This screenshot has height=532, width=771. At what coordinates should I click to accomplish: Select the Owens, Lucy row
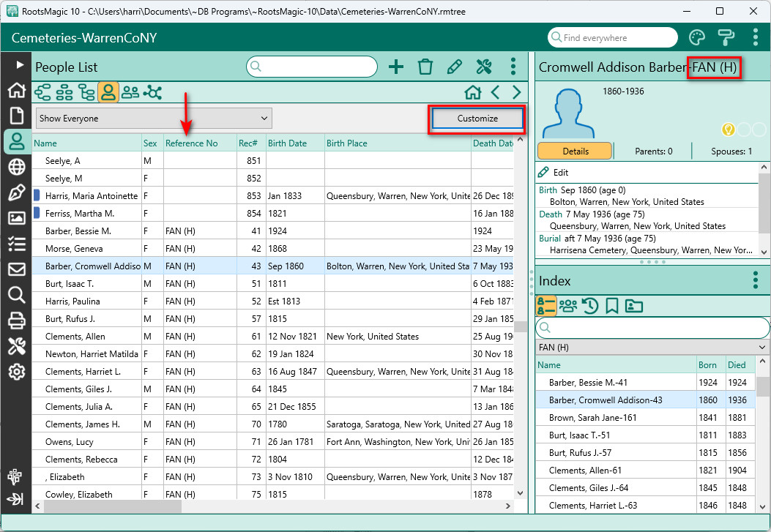(273, 441)
